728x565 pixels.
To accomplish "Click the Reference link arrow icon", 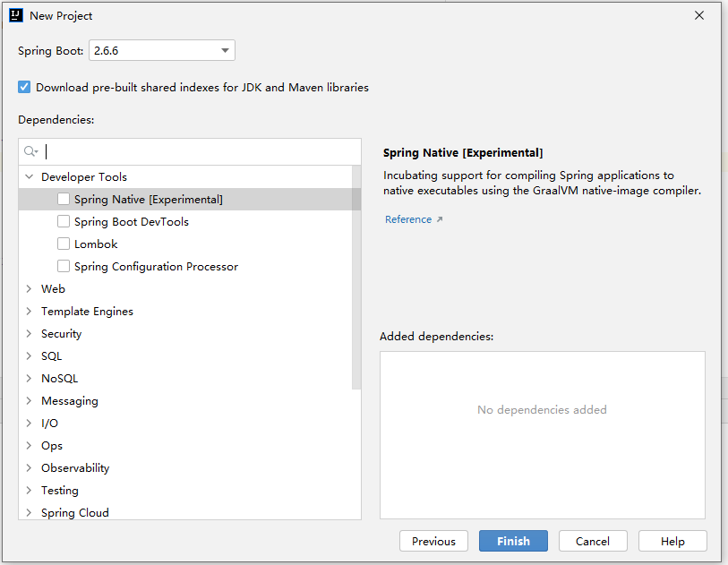I will (x=439, y=219).
